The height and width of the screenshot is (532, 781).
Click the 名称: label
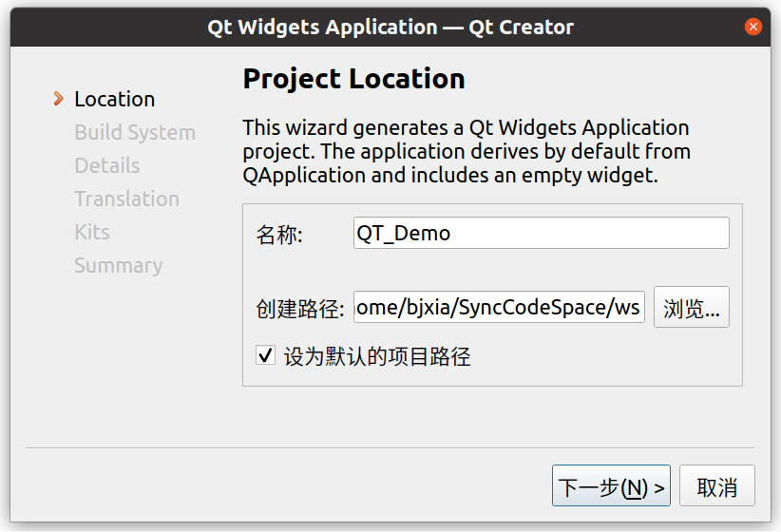(279, 234)
